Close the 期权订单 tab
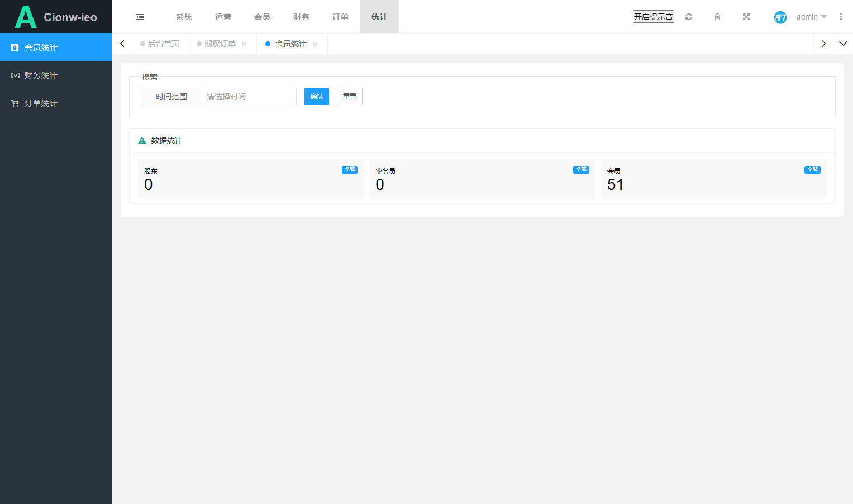The width and height of the screenshot is (853, 504). tap(244, 44)
